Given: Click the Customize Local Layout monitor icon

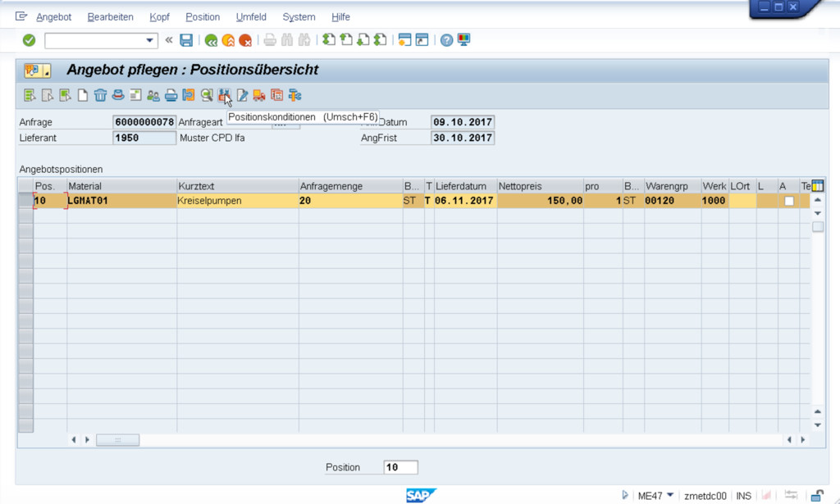Looking at the screenshot, I should [x=464, y=40].
